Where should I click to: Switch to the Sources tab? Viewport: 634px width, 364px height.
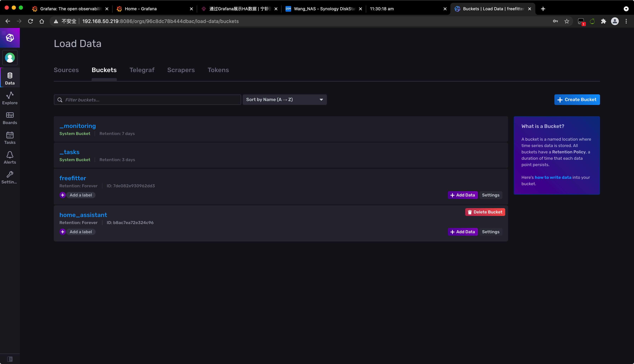(66, 70)
